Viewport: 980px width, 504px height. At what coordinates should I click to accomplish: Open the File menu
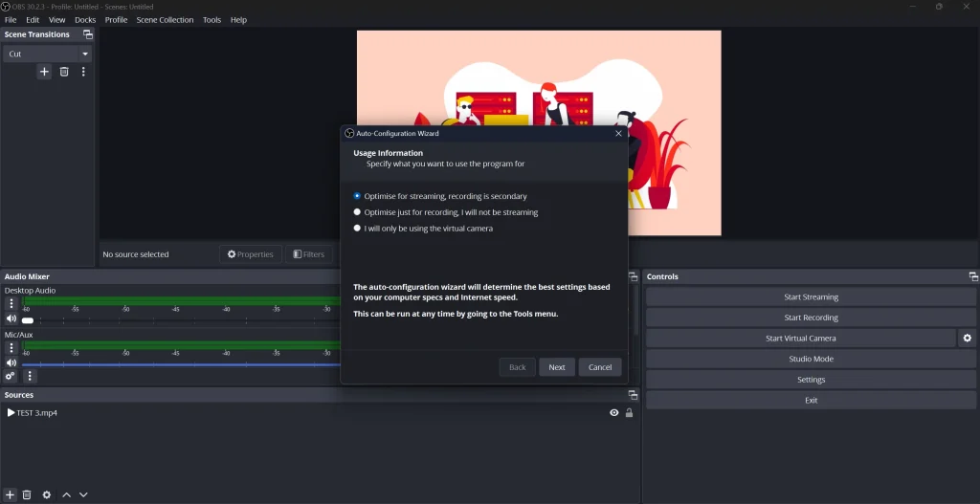pos(11,20)
